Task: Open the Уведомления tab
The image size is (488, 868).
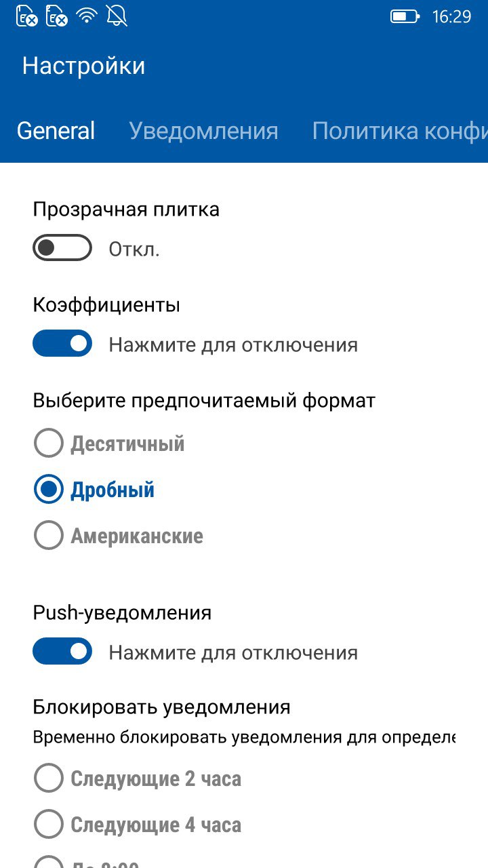Action: click(203, 131)
